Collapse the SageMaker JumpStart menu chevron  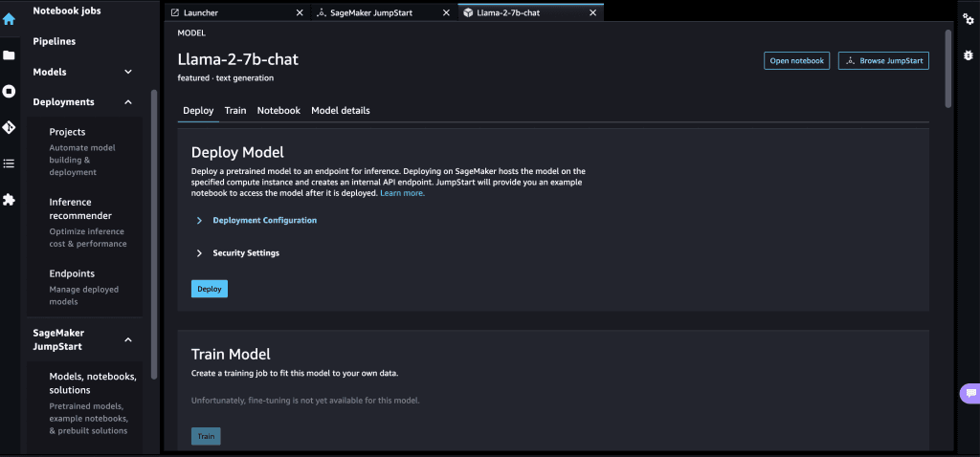pos(128,339)
